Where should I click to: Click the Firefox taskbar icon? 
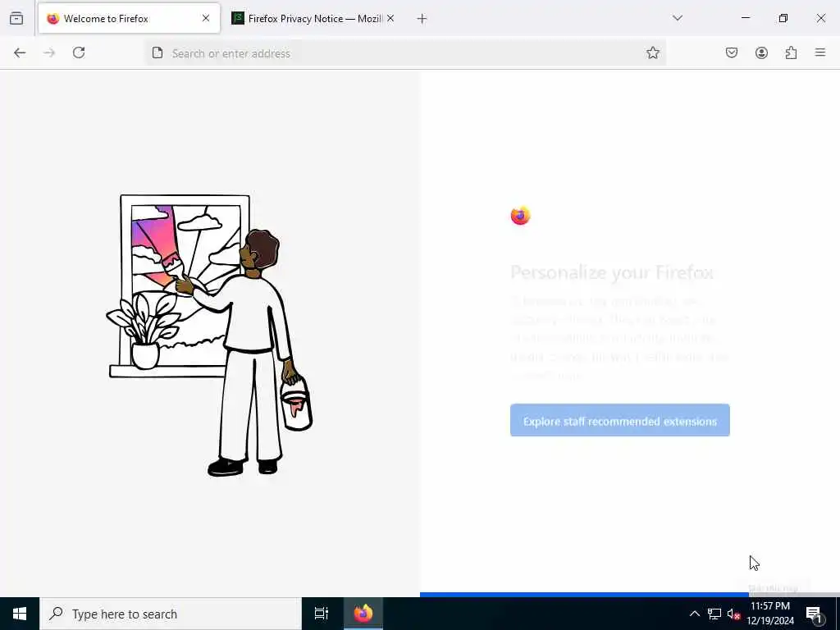[363, 614]
